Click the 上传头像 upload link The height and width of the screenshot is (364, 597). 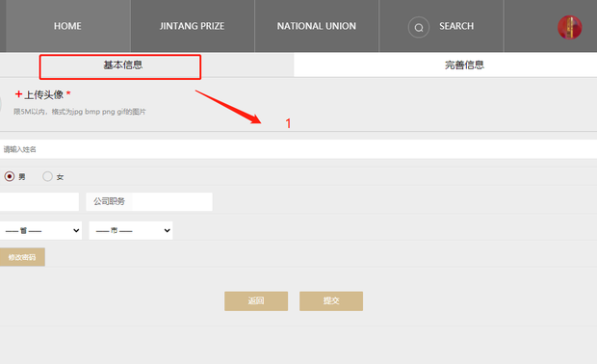[43, 94]
